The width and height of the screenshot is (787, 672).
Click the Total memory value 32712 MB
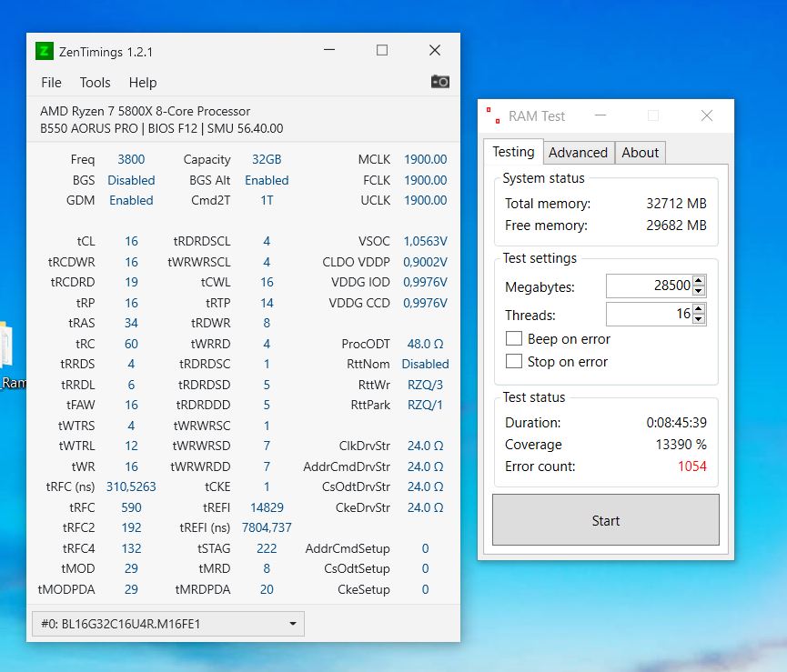click(676, 203)
